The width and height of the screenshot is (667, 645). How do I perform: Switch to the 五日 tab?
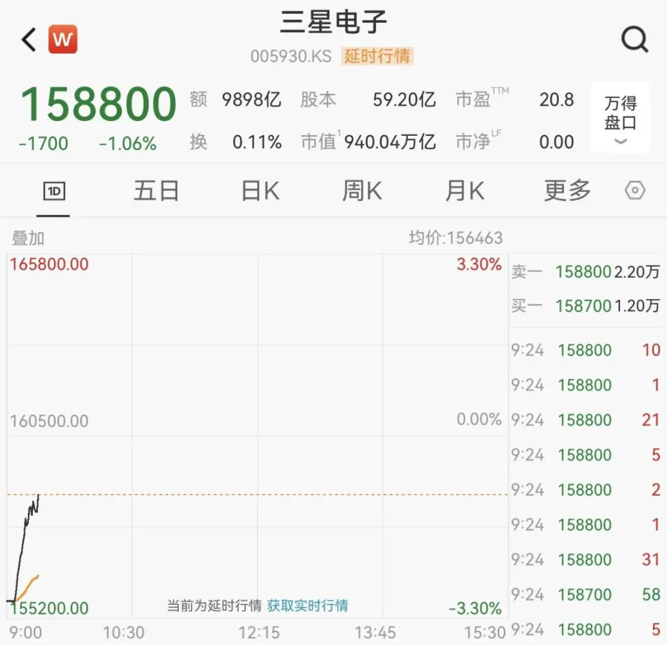coord(156,191)
